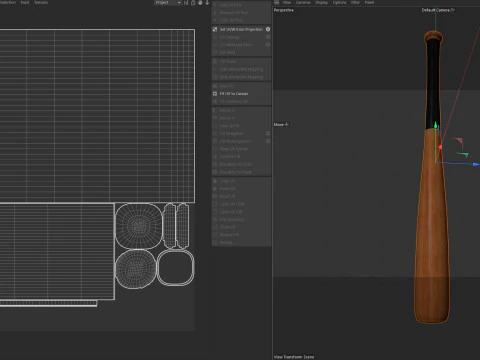Click the second icon right of Project dropdown
The image size is (480, 360).
point(193,3)
